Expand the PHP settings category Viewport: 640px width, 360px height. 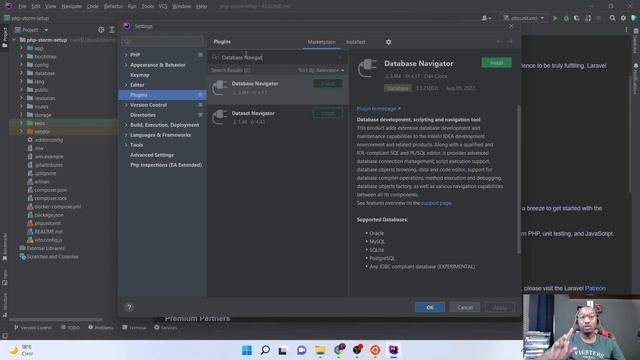[126, 55]
